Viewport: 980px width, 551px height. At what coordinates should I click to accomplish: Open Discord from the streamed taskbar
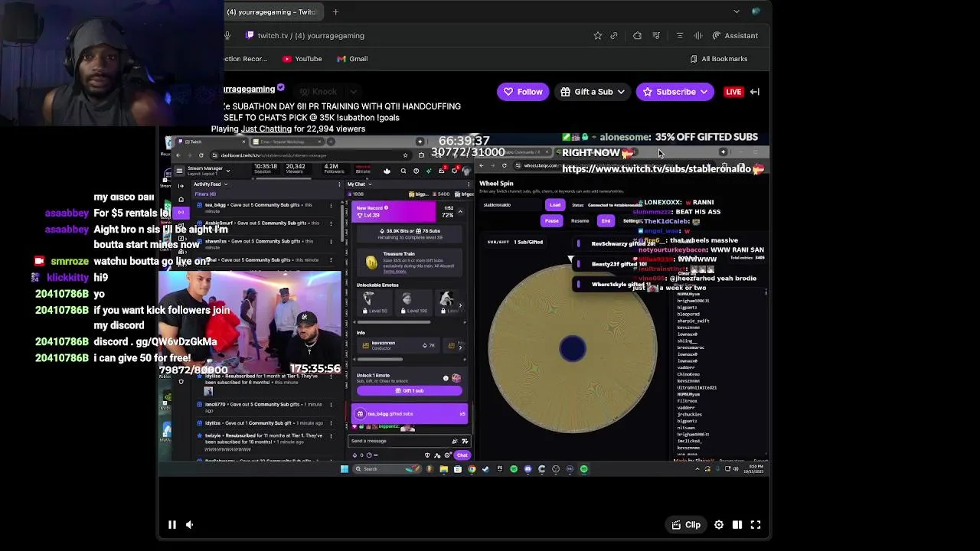[x=528, y=469]
